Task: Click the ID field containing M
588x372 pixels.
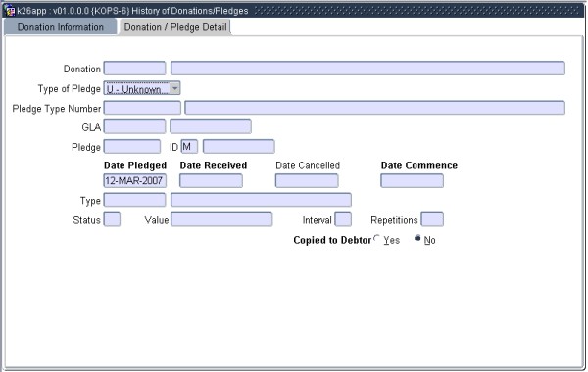Action: pyautogui.click(x=189, y=147)
